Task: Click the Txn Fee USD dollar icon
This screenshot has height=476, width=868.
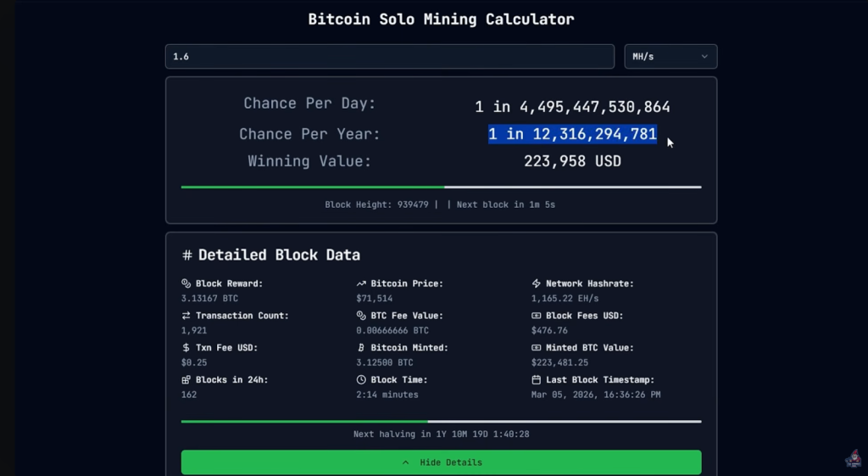Action: click(186, 347)
